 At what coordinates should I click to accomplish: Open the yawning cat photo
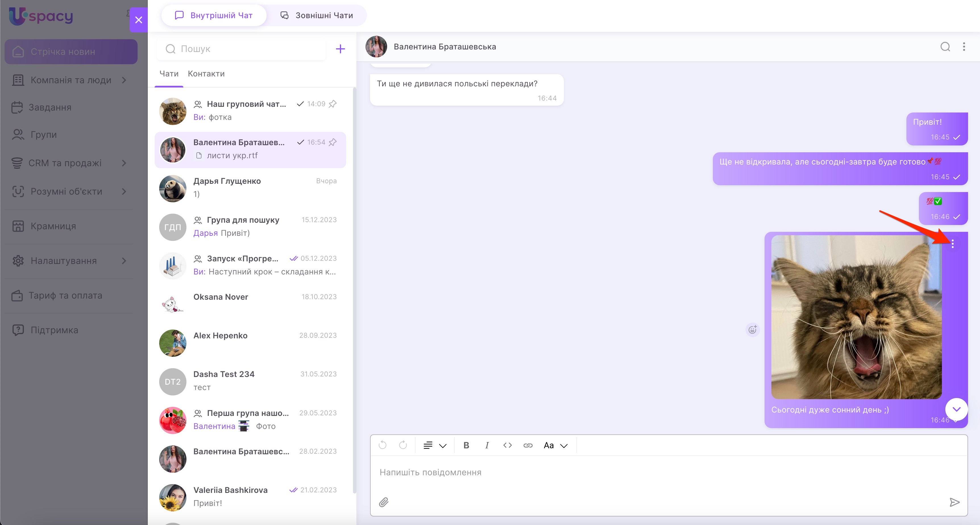(x=856, y=317)
